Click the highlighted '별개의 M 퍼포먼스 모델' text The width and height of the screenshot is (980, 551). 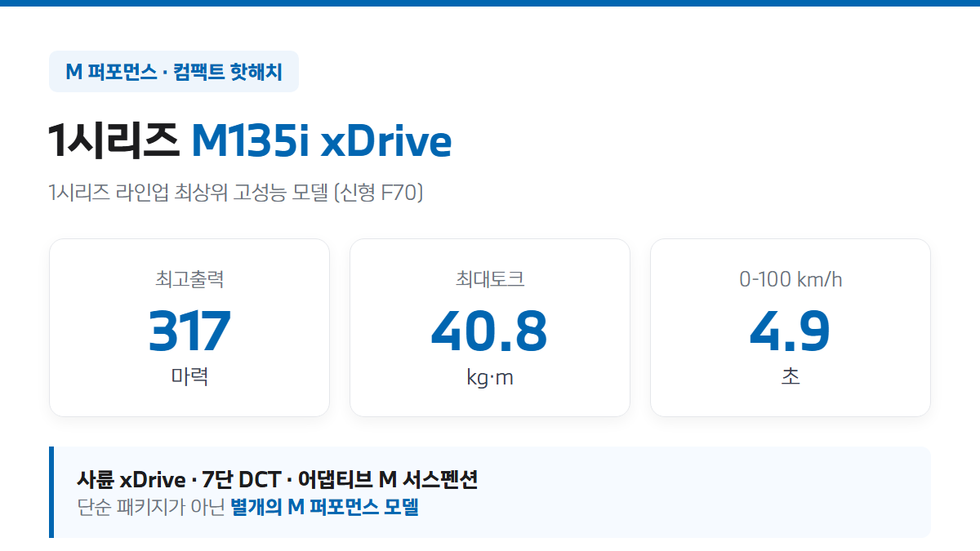pos(324,507)
